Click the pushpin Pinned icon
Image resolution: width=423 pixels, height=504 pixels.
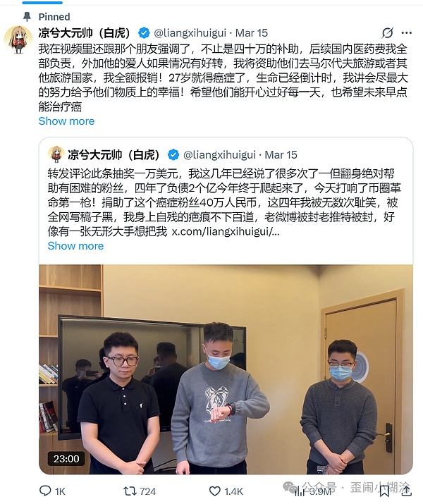pyautogui.click(x=27, y=17)
